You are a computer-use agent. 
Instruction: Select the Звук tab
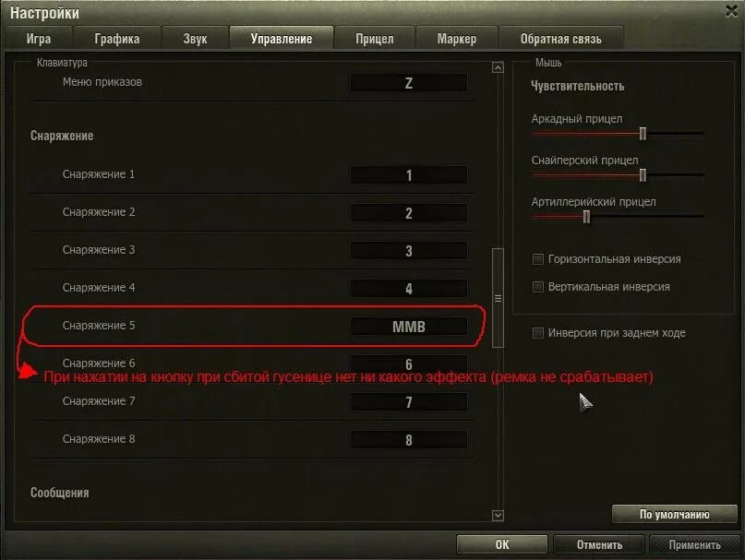click(x=195, y=38)
